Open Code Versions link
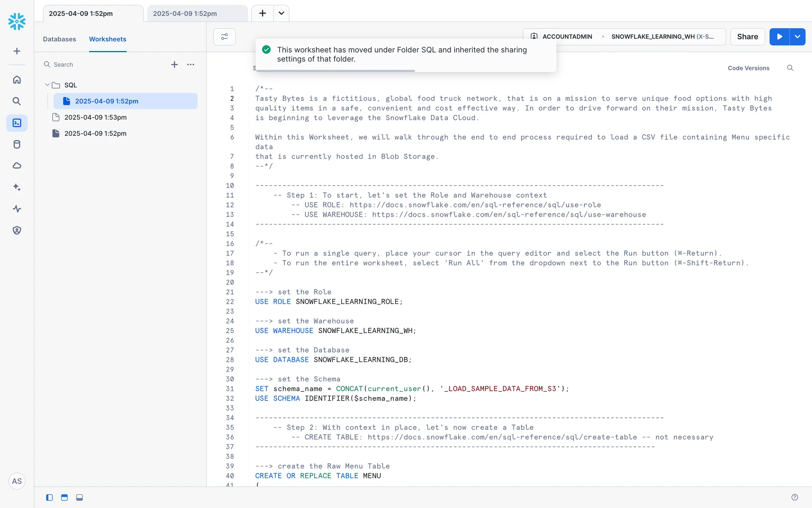The height and width of the screenshot is (508, 812). tap(748, 68)
